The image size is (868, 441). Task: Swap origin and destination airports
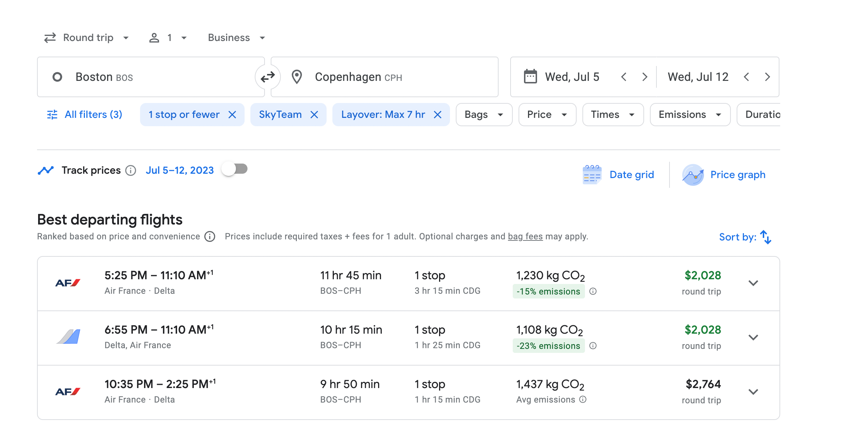click(268, 77)
